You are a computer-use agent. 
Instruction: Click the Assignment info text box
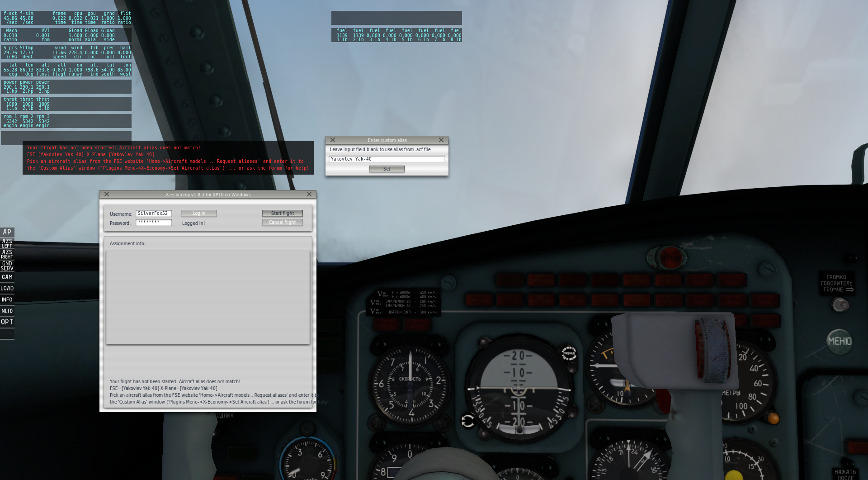point(208,297)
